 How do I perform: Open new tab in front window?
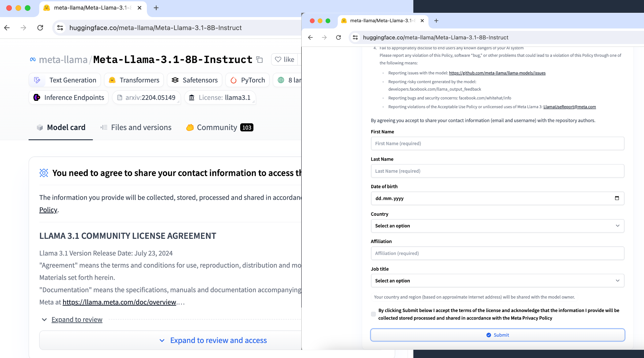[x=436, y=21]
